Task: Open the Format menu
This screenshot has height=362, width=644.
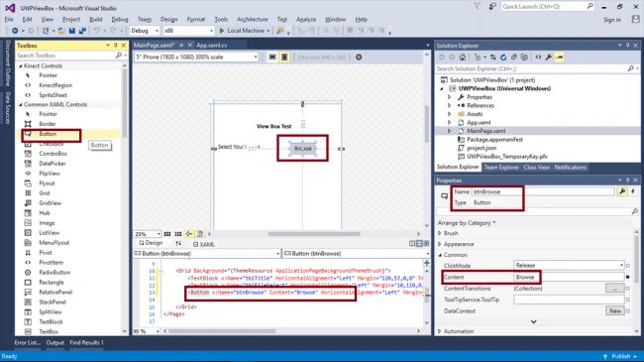Action: click(x=196, y=19)
